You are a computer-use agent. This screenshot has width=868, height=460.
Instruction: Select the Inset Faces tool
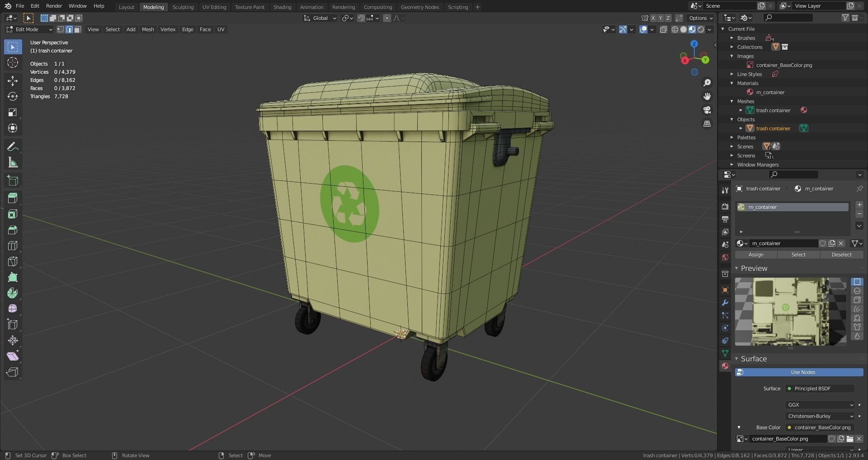click(x=13, y=214)
